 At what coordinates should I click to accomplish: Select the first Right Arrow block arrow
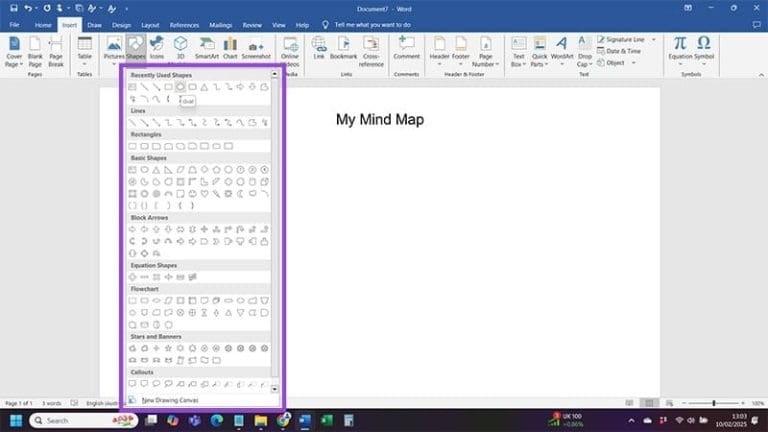coord(132,229)
